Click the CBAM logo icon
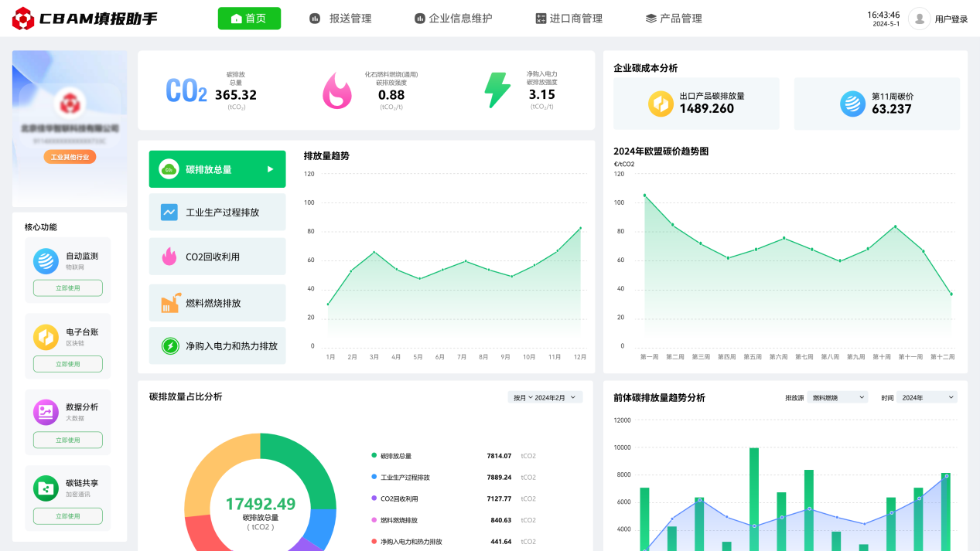 coord(23,19)
